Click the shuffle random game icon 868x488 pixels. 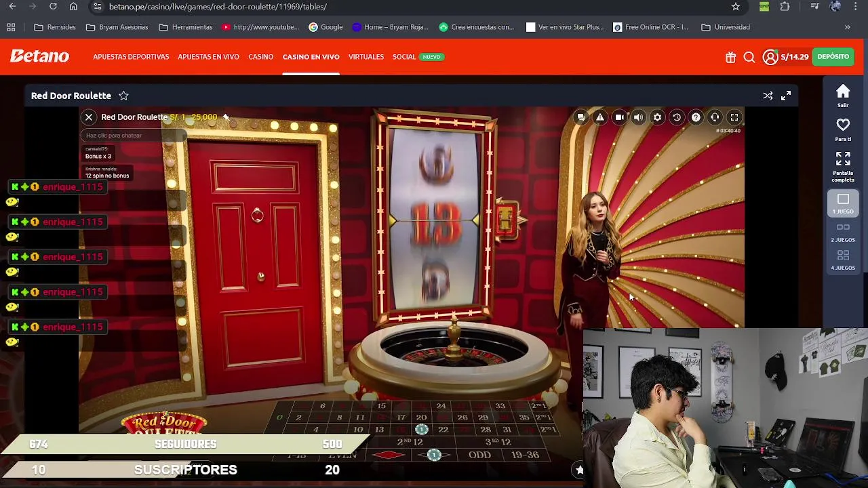(x=768, y=96)
